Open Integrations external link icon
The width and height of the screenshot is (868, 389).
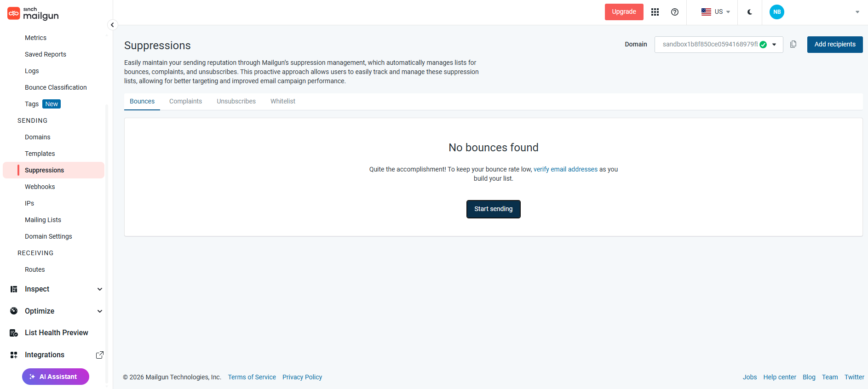[100, 355]
